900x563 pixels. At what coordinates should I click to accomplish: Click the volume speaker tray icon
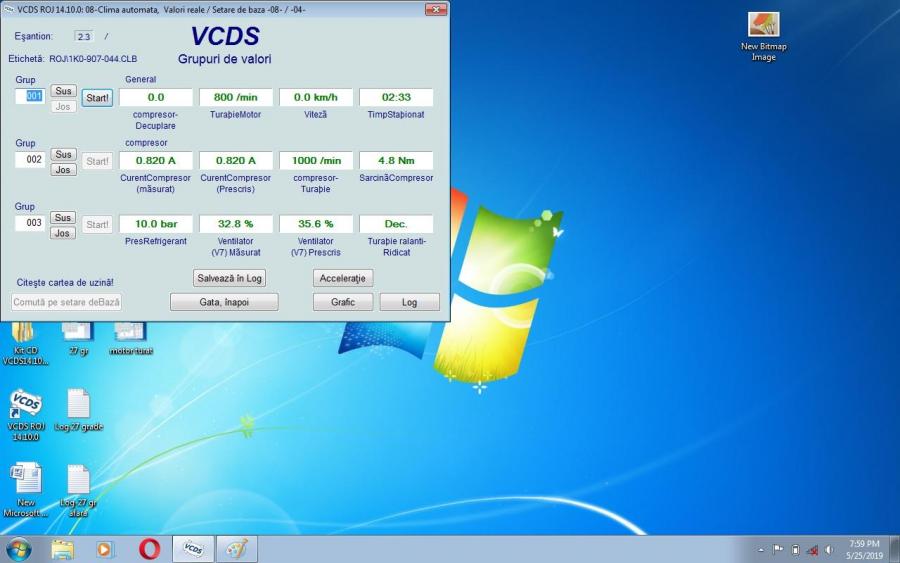point(828,549)
